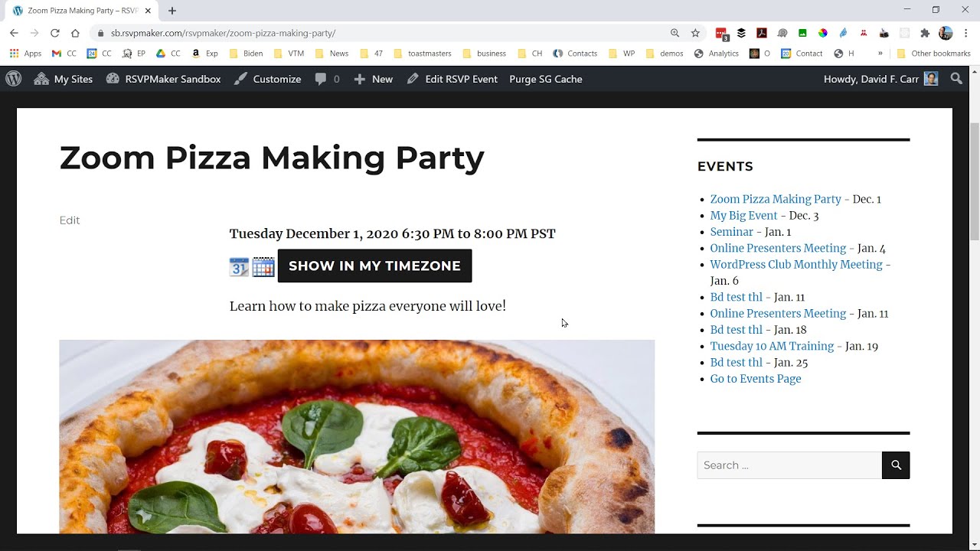Viewport: 980px width, 551px height.
Task: Open the Biden bookmarks folder
Action: coord(246,54)
